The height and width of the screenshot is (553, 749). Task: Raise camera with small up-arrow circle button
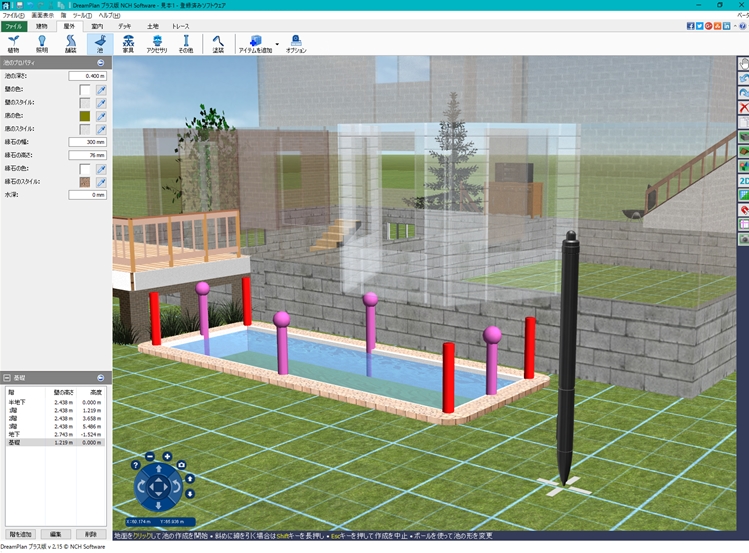[x=190, y=479]
